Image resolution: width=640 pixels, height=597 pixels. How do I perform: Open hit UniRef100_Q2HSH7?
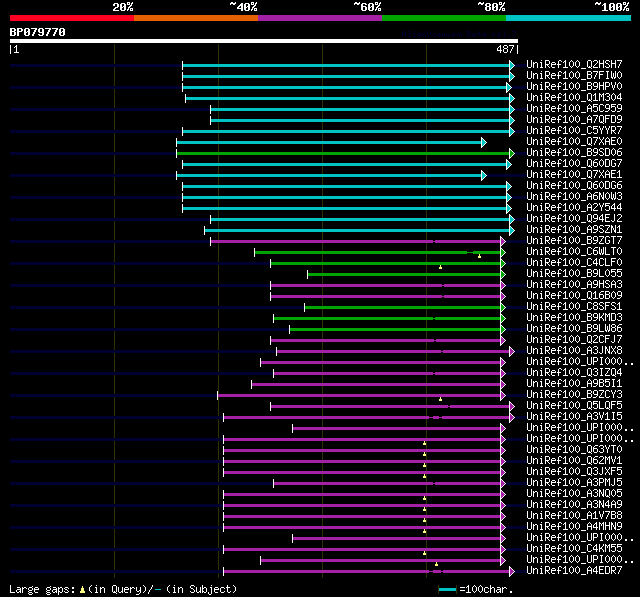click(x=574, y=64)
